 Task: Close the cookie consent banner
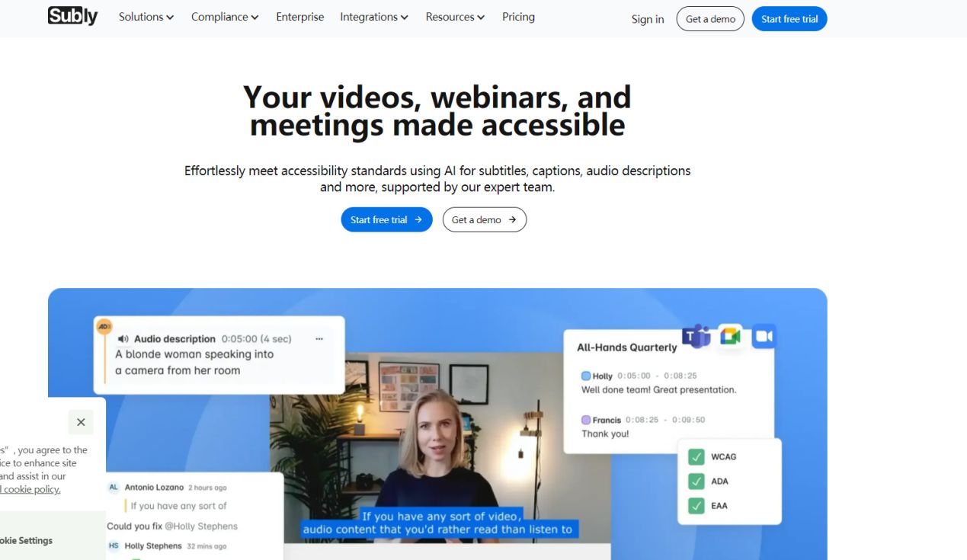click(81, 422)
